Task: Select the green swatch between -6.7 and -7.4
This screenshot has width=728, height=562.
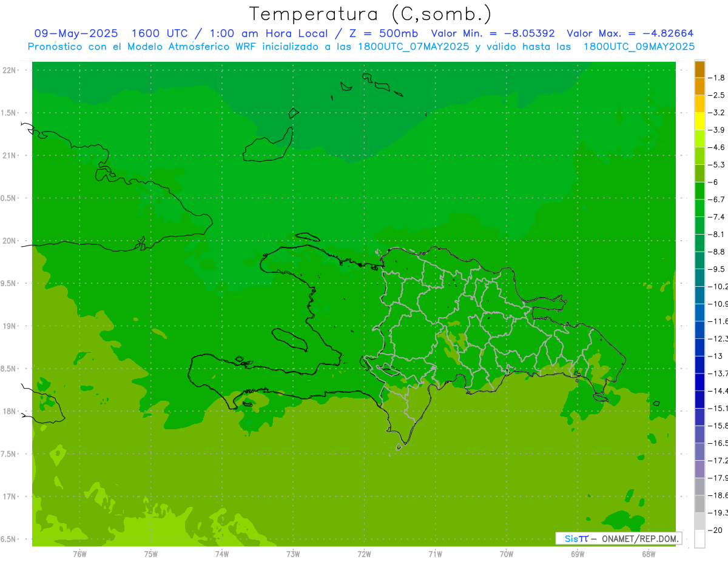Action: click(699, 208)
